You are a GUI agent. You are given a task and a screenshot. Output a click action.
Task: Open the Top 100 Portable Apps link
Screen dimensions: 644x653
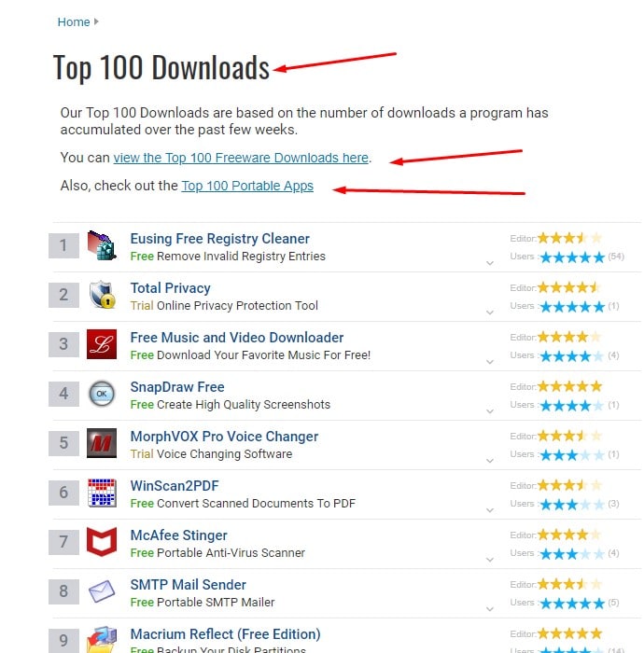(x=247, y=186)
